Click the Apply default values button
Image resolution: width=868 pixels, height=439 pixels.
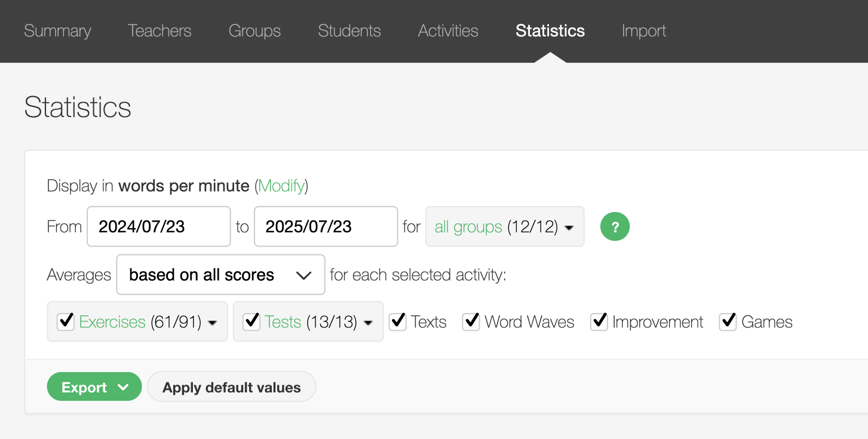231,388
